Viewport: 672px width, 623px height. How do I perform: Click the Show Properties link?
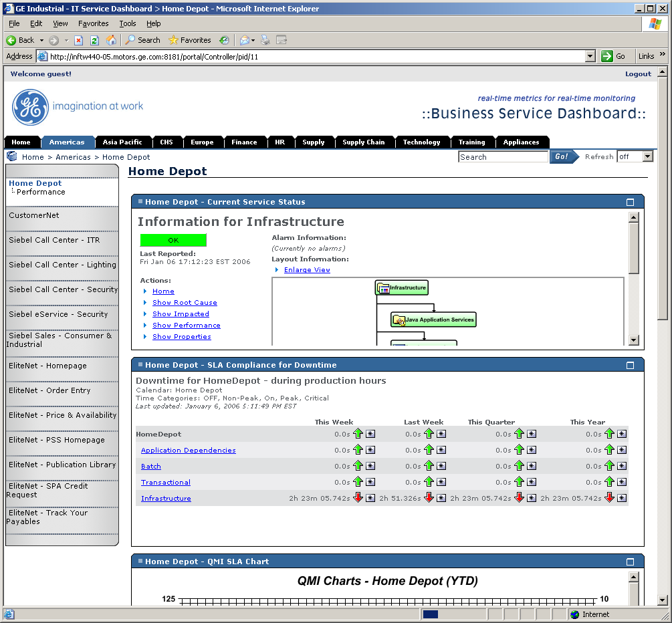coord(182,336)
